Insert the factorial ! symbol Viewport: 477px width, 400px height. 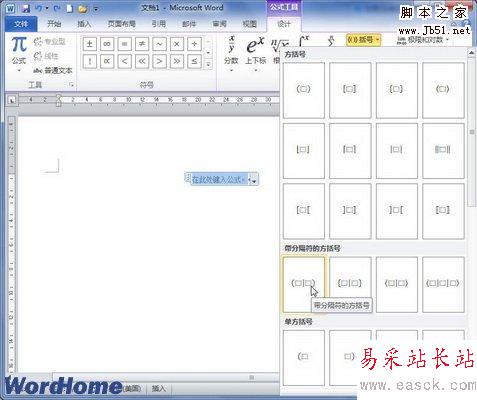[x=89, y=61]
